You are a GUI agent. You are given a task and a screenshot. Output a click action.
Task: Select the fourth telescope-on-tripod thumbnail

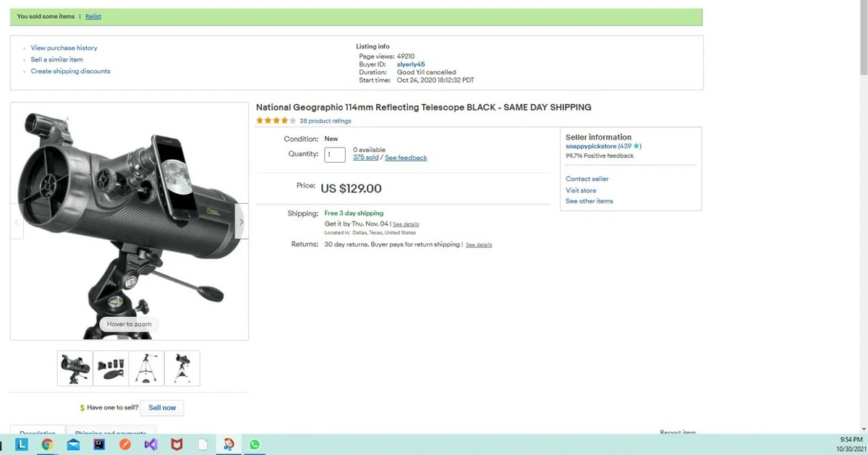click(182, 368)
